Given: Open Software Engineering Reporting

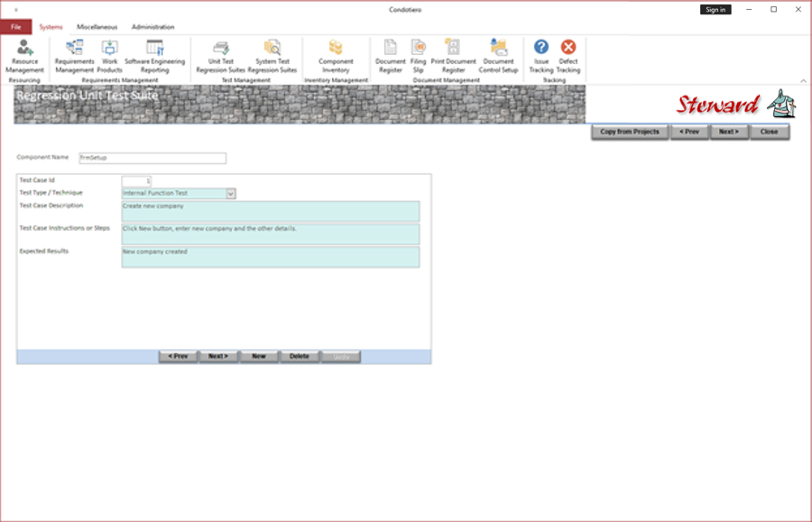Looking at the screenshot, I should point(155,57).
